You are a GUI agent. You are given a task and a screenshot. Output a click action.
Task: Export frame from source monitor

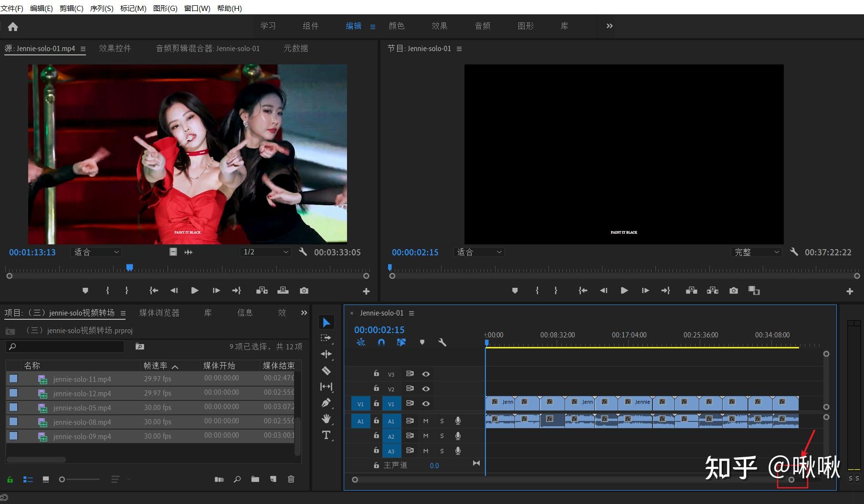tap(304, 290)
